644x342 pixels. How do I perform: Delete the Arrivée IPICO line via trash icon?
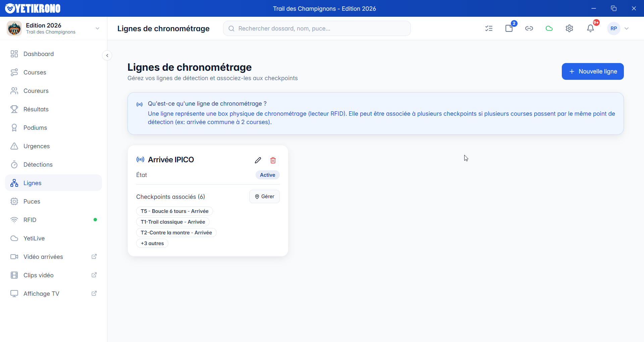click(x=273, y=160)
